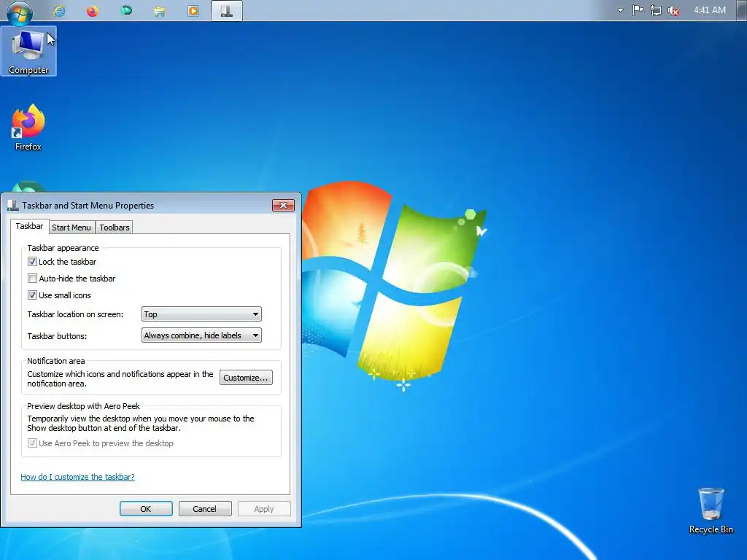Click the dialog title bar icon

(x=13, y=205)
